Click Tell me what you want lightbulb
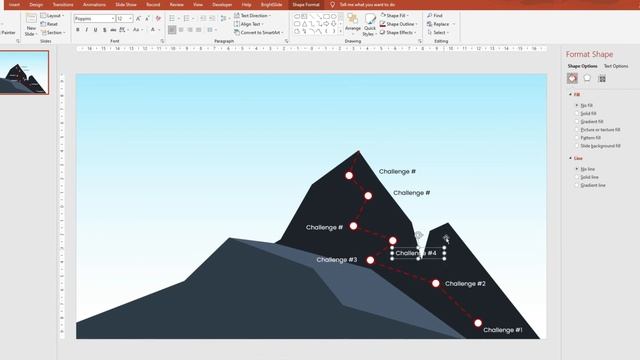The width and height of the screenshot is (640, 360). pyautogui.click(x=332, y=4)
